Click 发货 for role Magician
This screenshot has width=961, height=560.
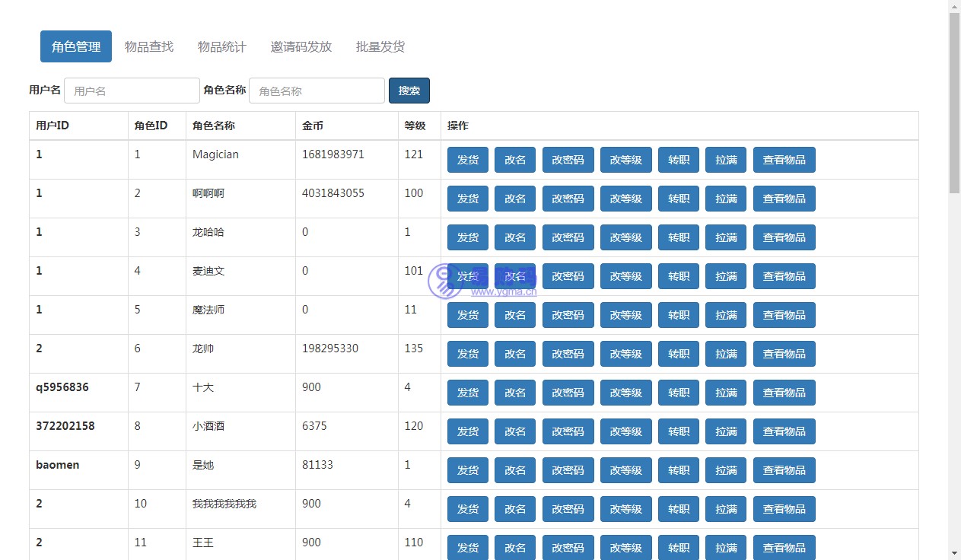(467, 160)
